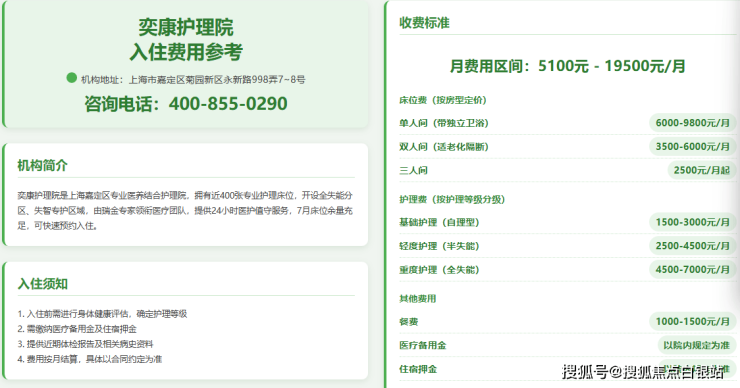Click the 入住须知 section heading
This screenshot has height=388, width=740.
coord(42,284)
